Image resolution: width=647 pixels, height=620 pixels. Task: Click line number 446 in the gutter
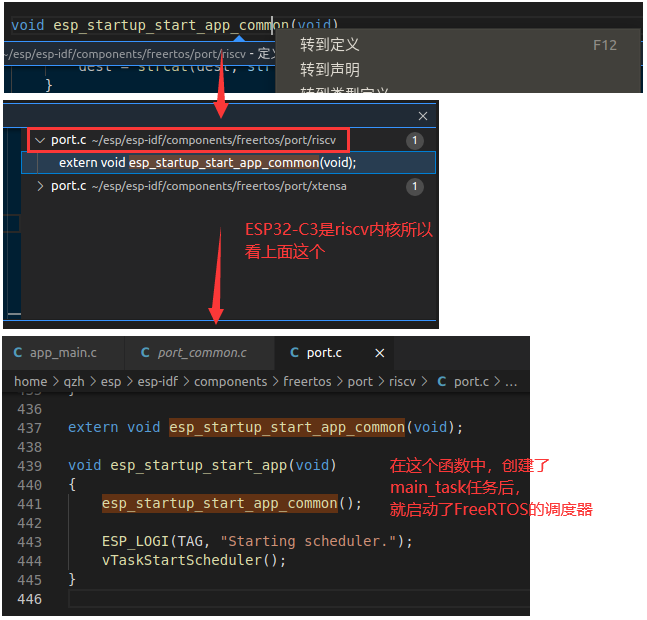[x=29, y=599]
